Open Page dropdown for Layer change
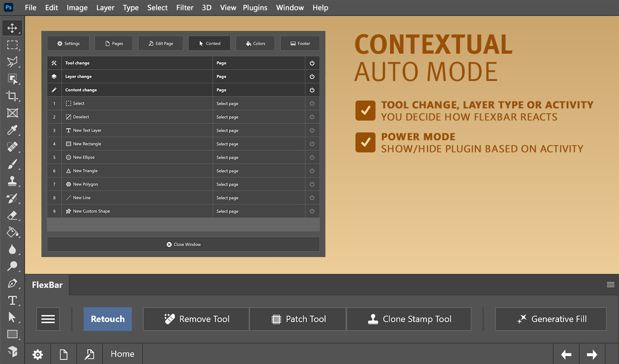The image size is (619, 364). pos(259,76)
